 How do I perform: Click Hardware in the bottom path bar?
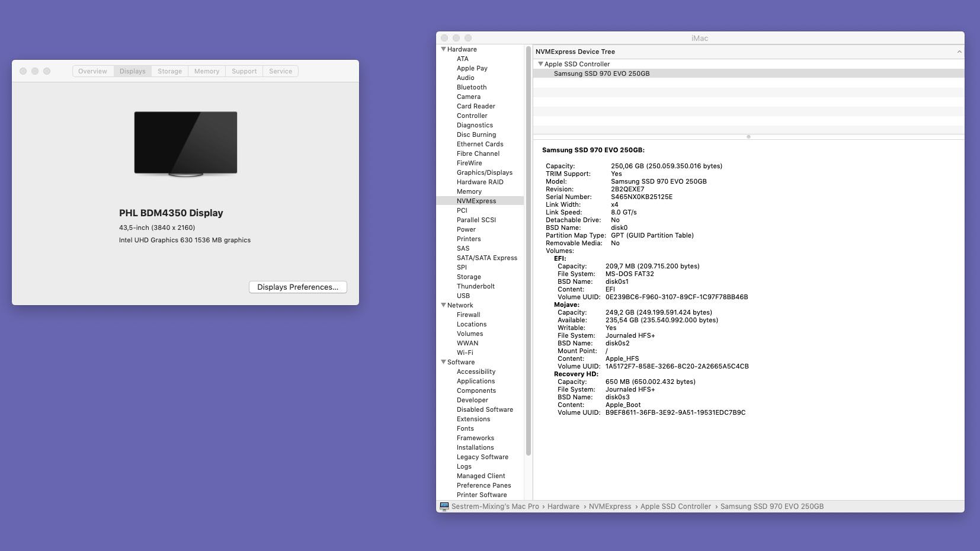[x=563, y=507]
